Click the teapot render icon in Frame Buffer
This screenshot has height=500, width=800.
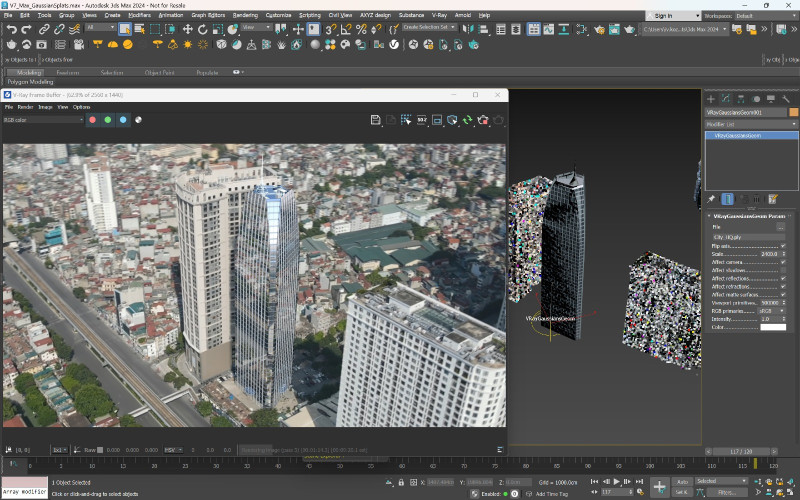498,120
